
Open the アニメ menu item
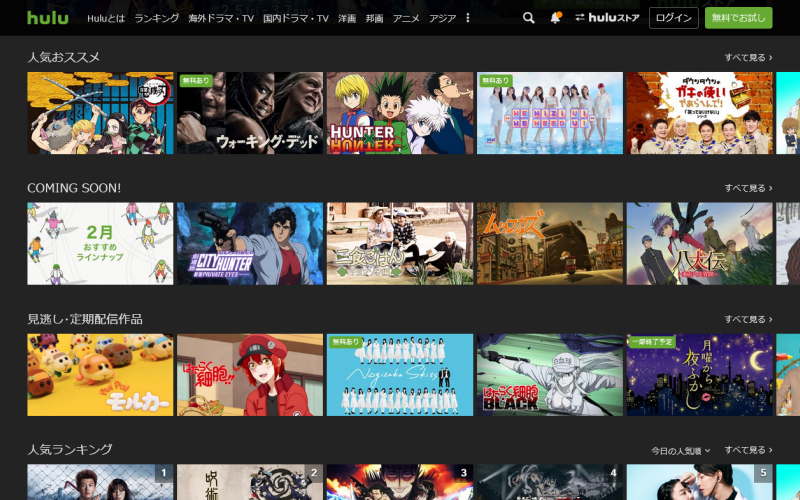tap(406, 18)
